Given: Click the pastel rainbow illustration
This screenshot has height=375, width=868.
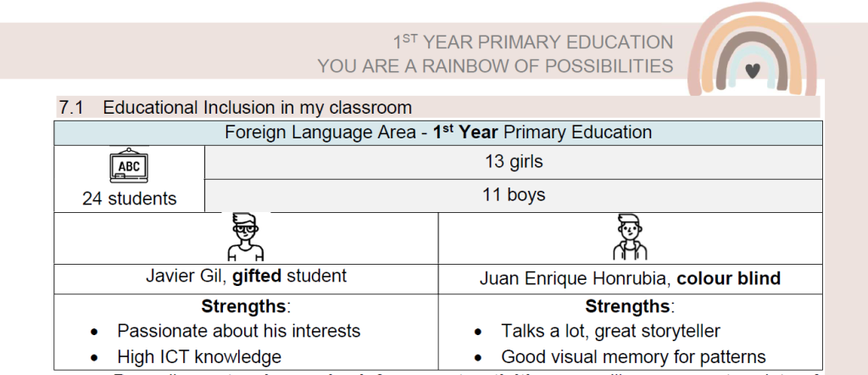Looking at the screenshot, I should point(750,51).
